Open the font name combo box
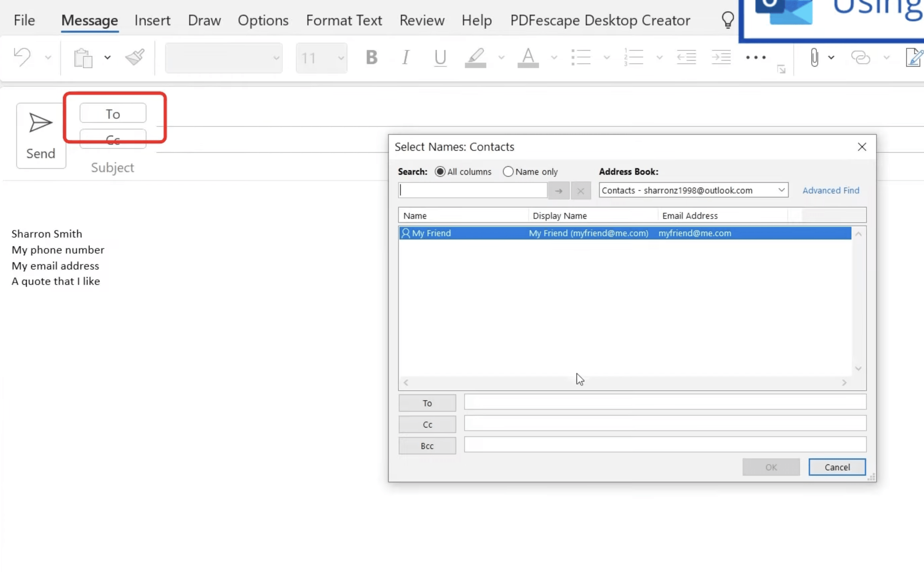The height and width of the screenshot is (572, 924). 223,58
